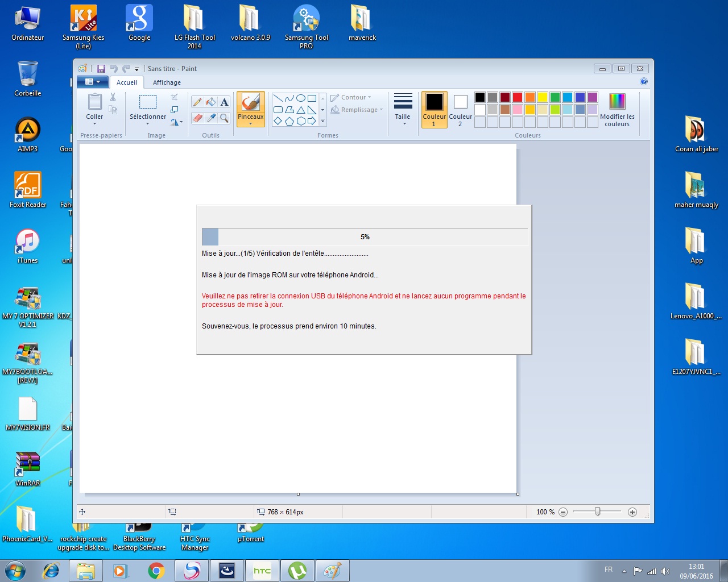
Task: Select the rectangle shape in Formes gallery
Action: (312, 98)
